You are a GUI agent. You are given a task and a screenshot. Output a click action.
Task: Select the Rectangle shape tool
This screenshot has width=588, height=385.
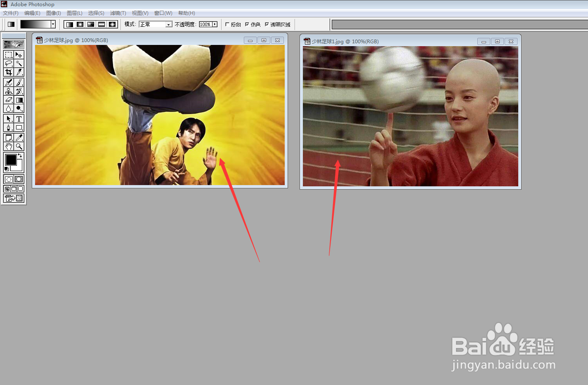point(19,127)
